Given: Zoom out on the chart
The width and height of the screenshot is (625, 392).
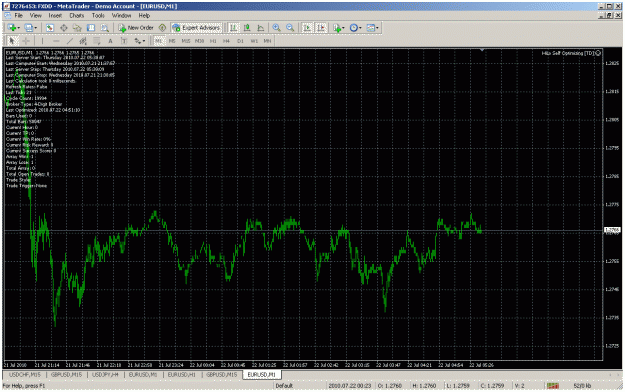Looking at the screenshot, I should click(x=290, y=28).
